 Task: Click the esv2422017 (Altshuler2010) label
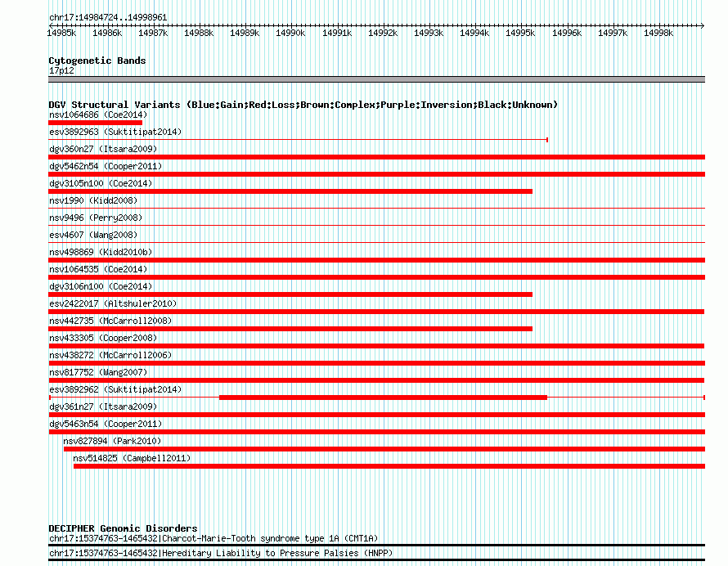pyautogui.click(x=113, y=303)
